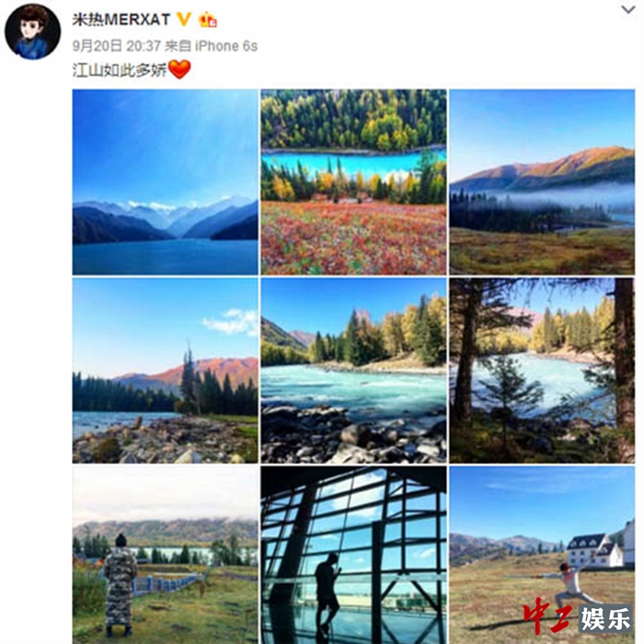The width and height of the screenshot is (644, 644).
Task: Open the person in camouflage coat photo
Action: pos(165,556)
